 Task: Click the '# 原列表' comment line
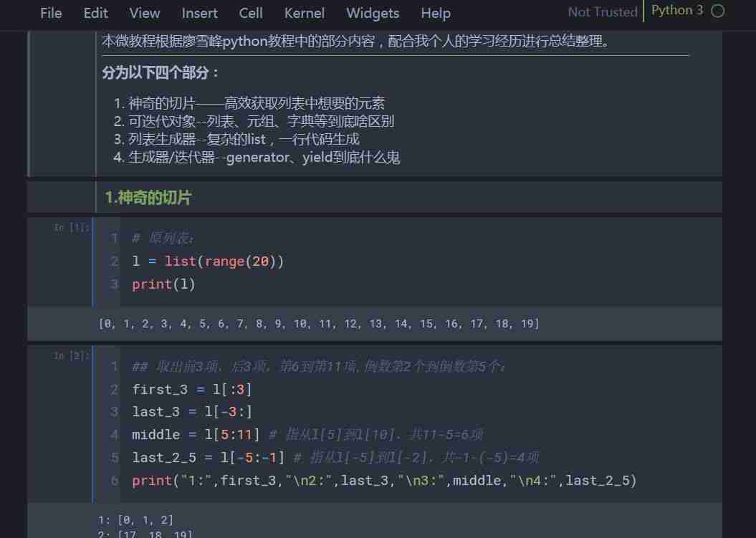163,238
